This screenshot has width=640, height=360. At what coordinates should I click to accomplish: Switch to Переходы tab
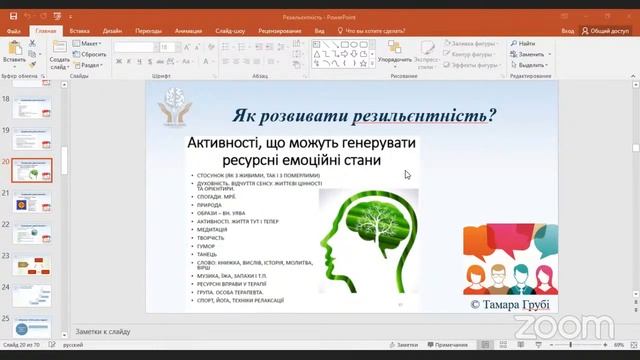point(148,31)
